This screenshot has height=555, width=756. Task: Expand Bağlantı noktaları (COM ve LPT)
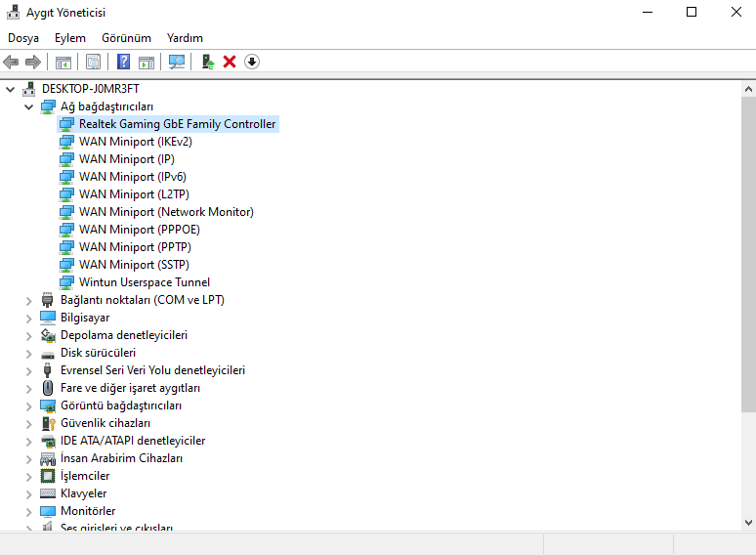[x=29, y=301]
